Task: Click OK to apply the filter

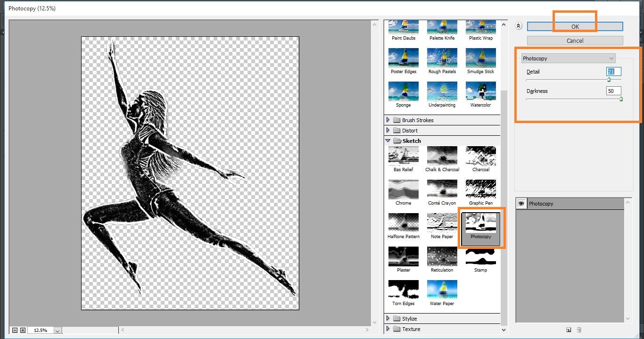Action: (x=575, y=27)
